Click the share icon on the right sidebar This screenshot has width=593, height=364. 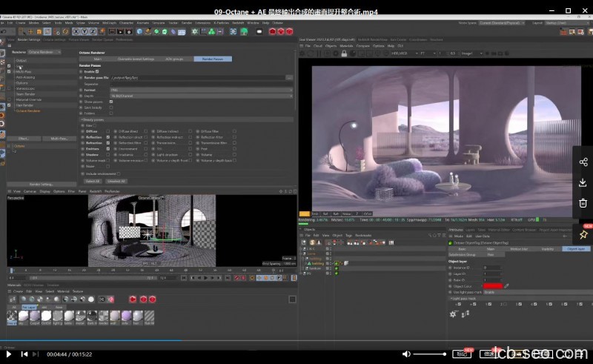pyautogui.click(x=583, y=162)
